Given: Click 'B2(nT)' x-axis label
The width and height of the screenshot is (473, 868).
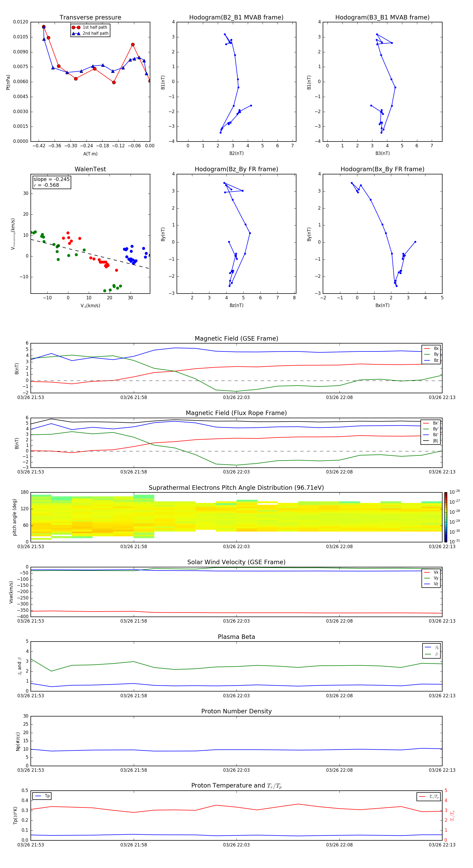Looking at the screenshot, I should click(236, 153).
